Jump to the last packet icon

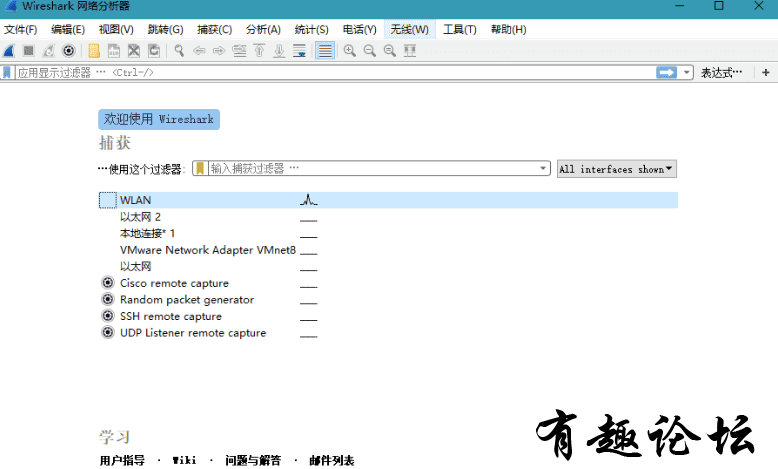pos(279,51)
